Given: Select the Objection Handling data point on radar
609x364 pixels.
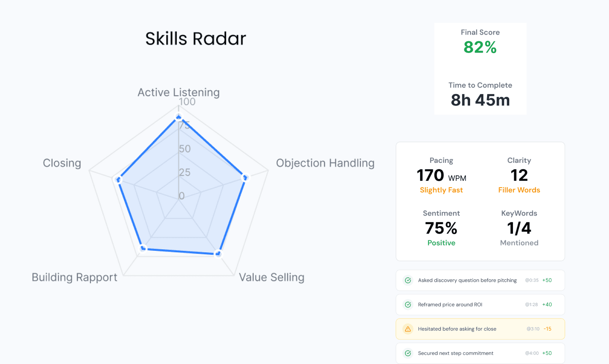Looking at the screenshot, I should tap(245, 177).
